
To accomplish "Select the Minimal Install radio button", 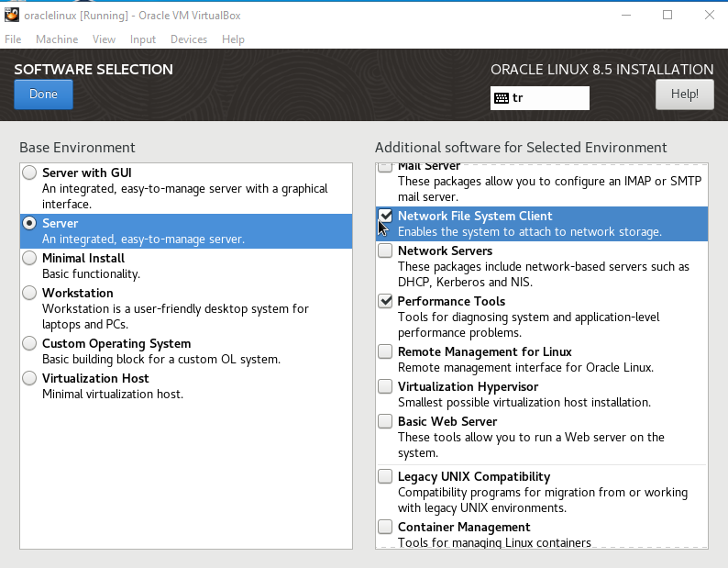I will coord(29,259).
